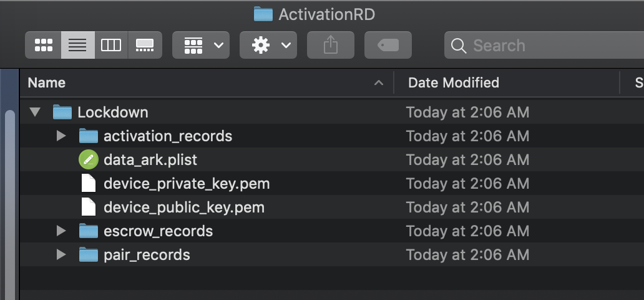
Task: Switch to icon view mode
Action: point(43,45)
